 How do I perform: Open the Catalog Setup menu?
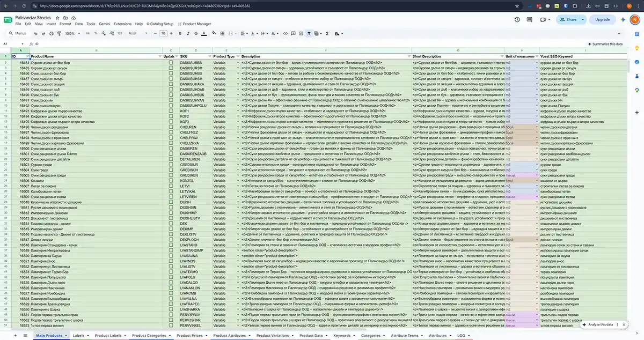[159, 24]
